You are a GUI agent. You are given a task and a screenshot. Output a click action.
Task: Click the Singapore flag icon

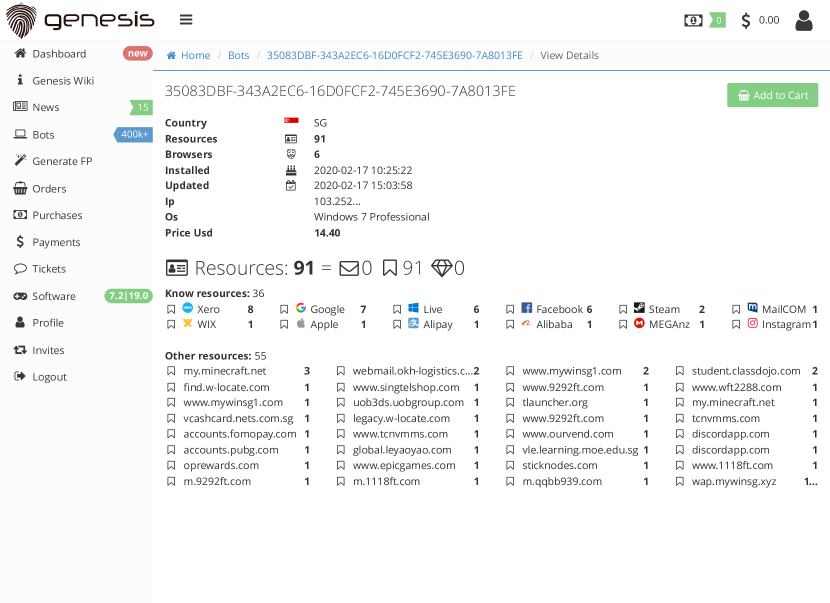(291, 121)
